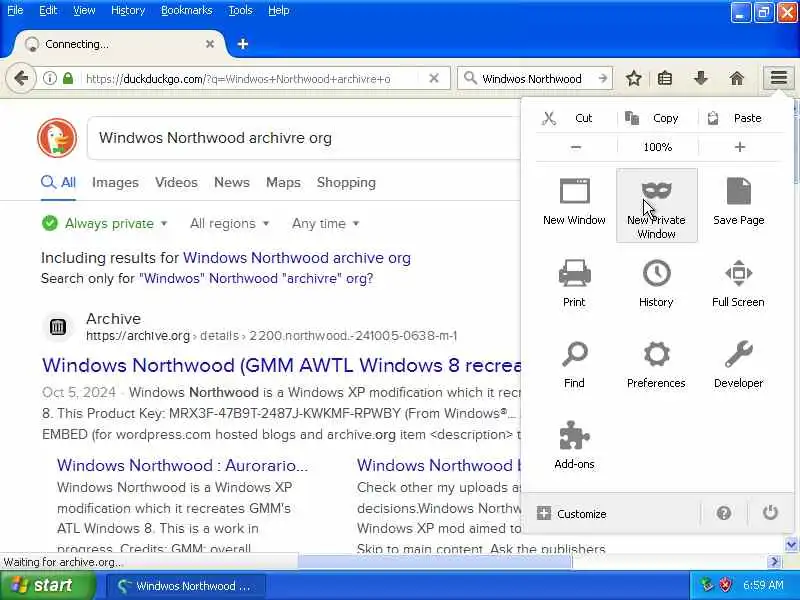Zoom out with the minus button

576,147
